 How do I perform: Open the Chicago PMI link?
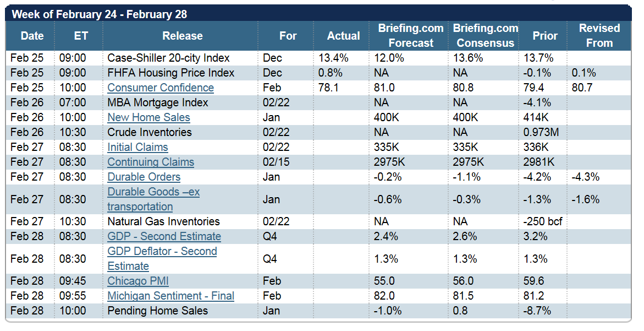[x=138, y=281]
